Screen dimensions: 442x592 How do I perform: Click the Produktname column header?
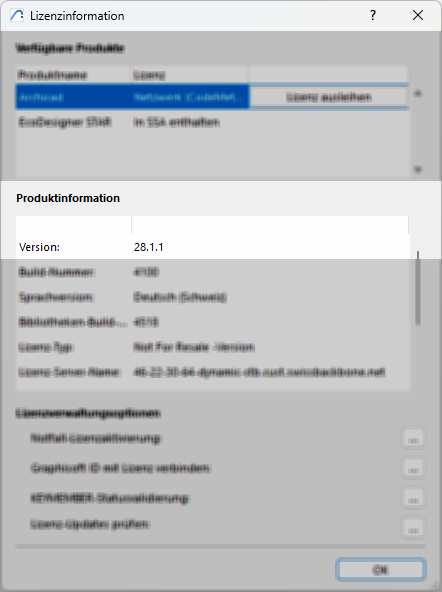[73, 75]
